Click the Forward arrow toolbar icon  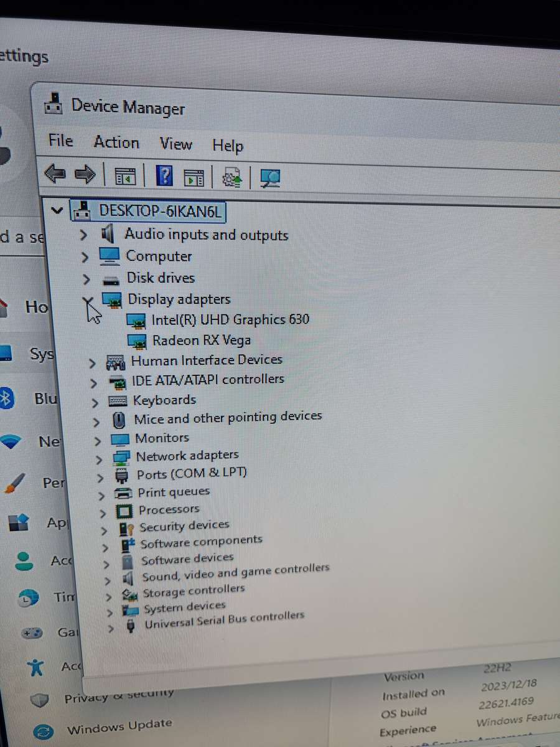pos(85,175)
